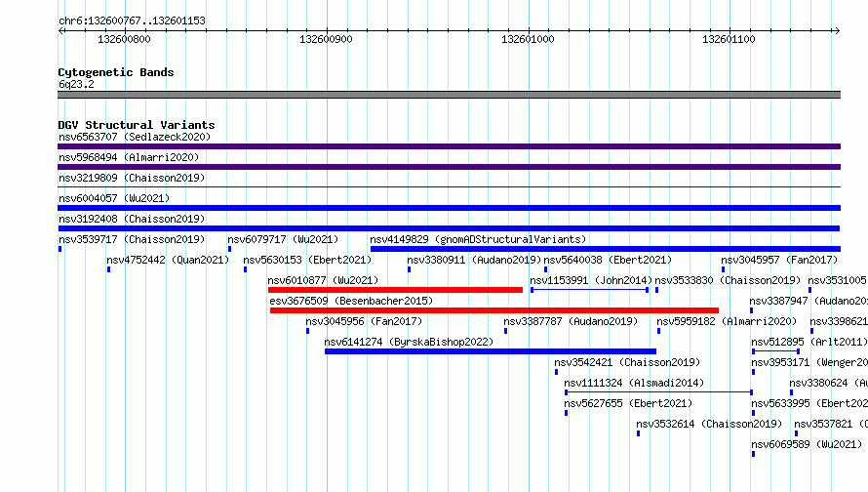Click nsv6141274 (ByrskaBishop2022) label
Image resolution: width=868 pixels, height=492 pixels.
(x=409, y=342)
